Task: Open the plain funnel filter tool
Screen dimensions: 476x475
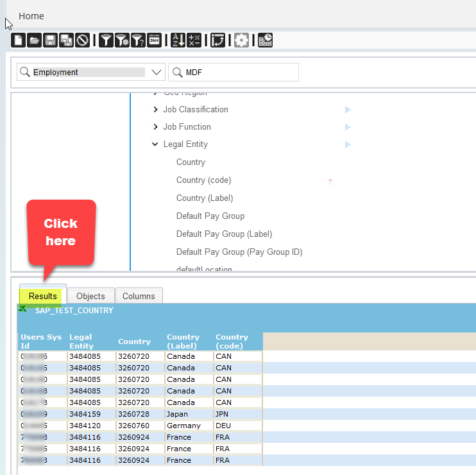Action: (x=106, y=40)
